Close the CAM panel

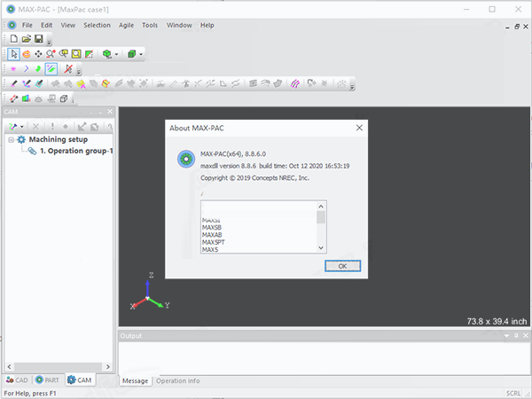[x=110, y=112]
